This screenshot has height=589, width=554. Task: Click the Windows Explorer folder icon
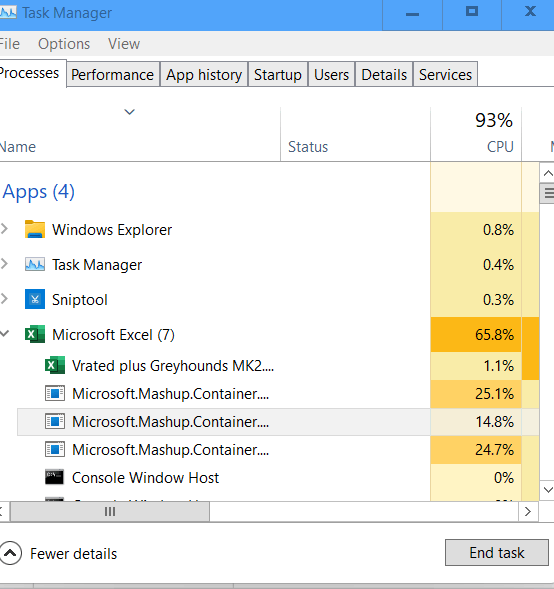coord(35,230)
